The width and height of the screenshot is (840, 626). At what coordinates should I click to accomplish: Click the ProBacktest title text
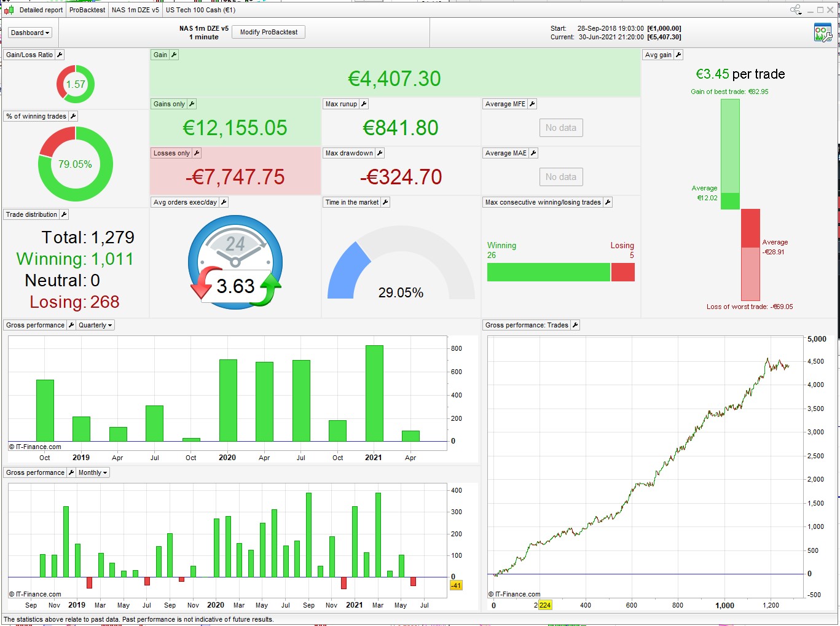(x=87, y=10)
